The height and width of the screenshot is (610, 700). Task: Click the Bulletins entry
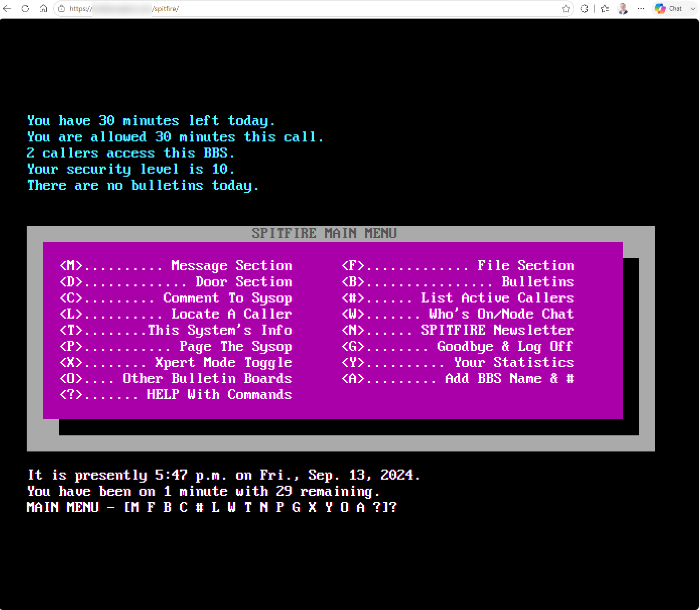(x=458, y=282)
